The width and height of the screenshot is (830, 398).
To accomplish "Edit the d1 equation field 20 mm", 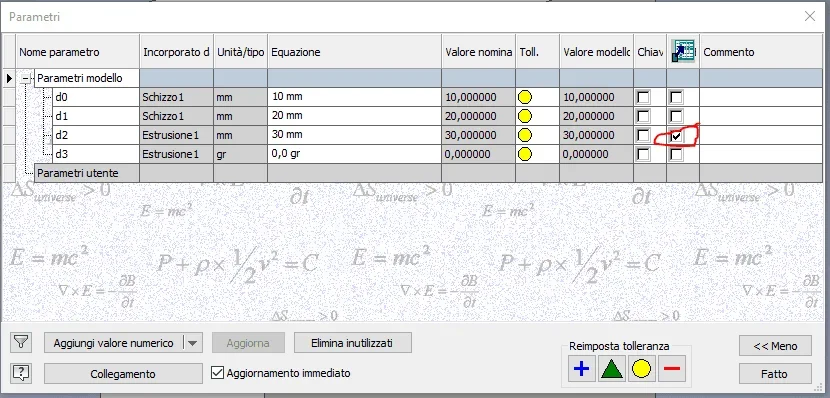I will point(355,116).
